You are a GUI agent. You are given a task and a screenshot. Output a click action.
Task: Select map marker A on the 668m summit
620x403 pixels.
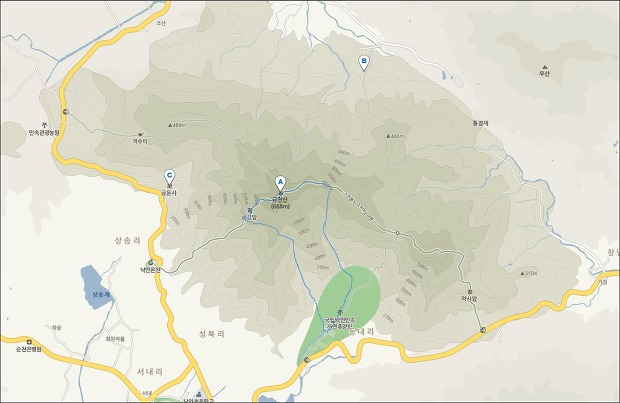tap(280, 184)
